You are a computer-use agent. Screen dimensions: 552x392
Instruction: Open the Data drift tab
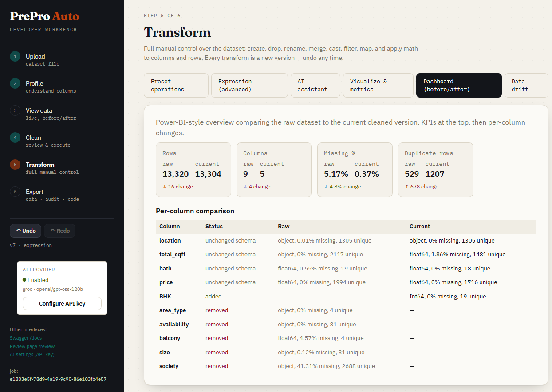(x=526, y=85)
